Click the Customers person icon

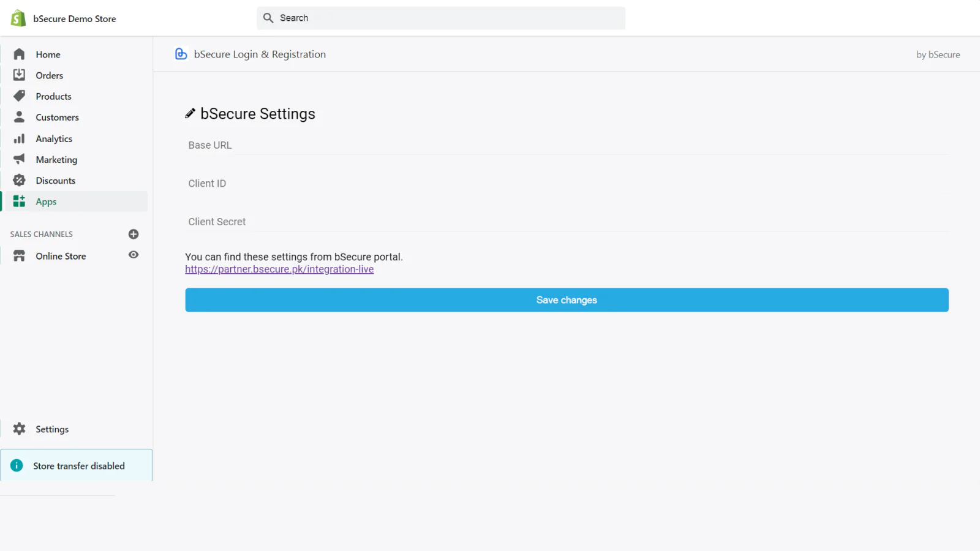pyautogui.click(x=19, y=117)
